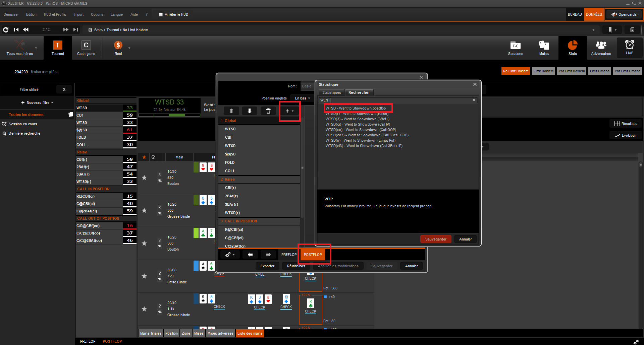Switch to the BUREAU tab

575,14
